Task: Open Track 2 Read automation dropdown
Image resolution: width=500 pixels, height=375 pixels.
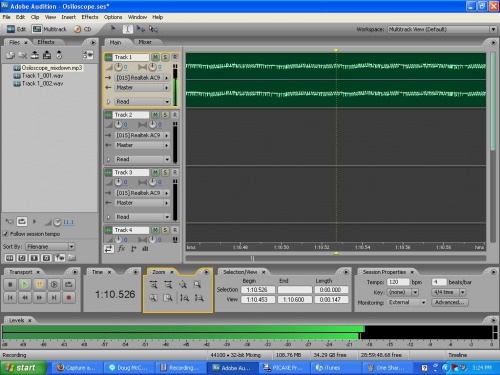Action: coord(143,159)
